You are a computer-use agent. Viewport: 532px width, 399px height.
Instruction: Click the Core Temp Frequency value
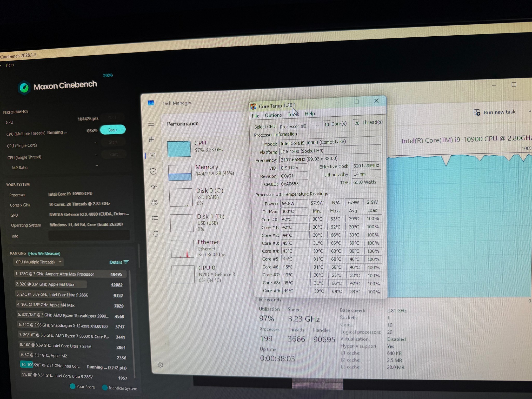click(x=330, y=159)
